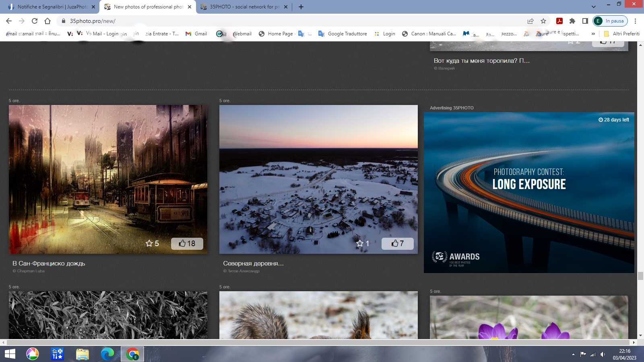Image resolution: width=644 pixels, height=362 pixels.
Task: Open the Canon Manuali bookmark
Action: (x=429, y=34)
